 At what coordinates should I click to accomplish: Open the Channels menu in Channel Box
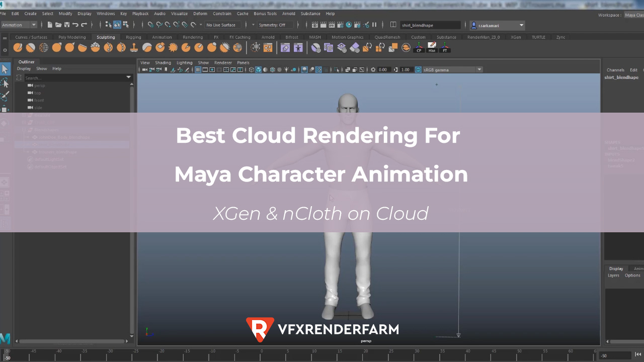point(615,70)
